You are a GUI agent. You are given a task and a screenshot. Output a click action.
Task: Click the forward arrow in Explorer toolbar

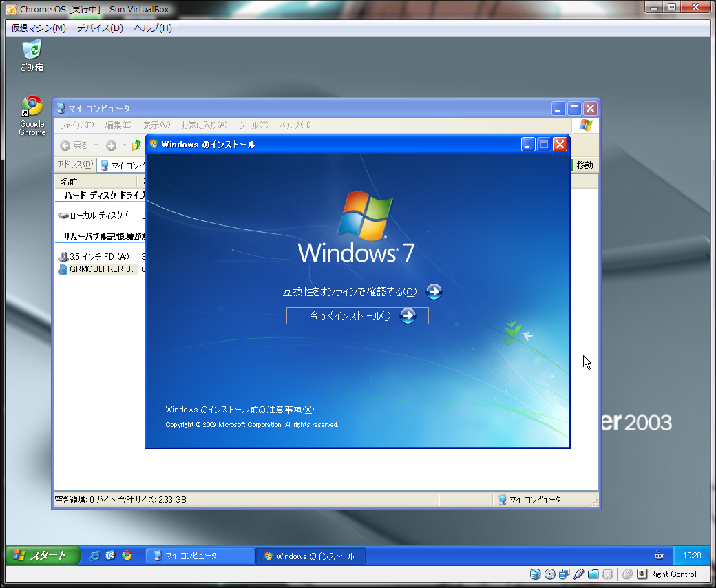[x=111, y=145]
